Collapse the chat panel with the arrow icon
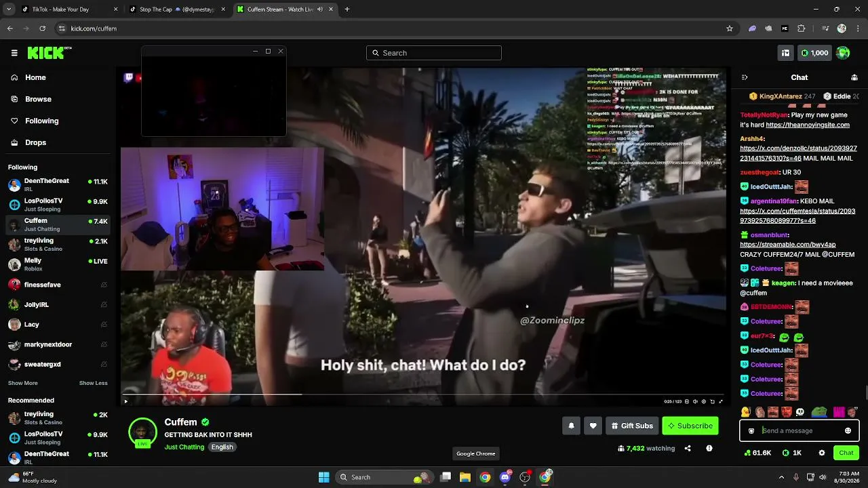The height and width of the screenshot is (488, 868). (745, 77)
